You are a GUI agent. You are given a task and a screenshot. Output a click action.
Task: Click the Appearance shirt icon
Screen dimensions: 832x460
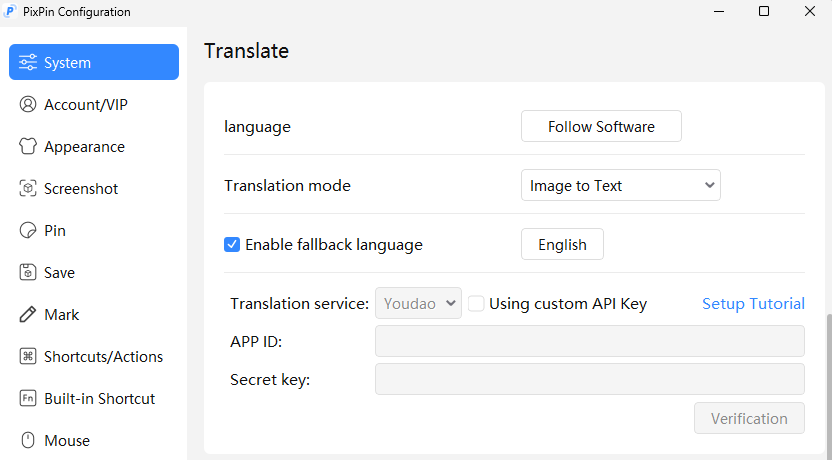pyautogui.click(x=28, y=146)
